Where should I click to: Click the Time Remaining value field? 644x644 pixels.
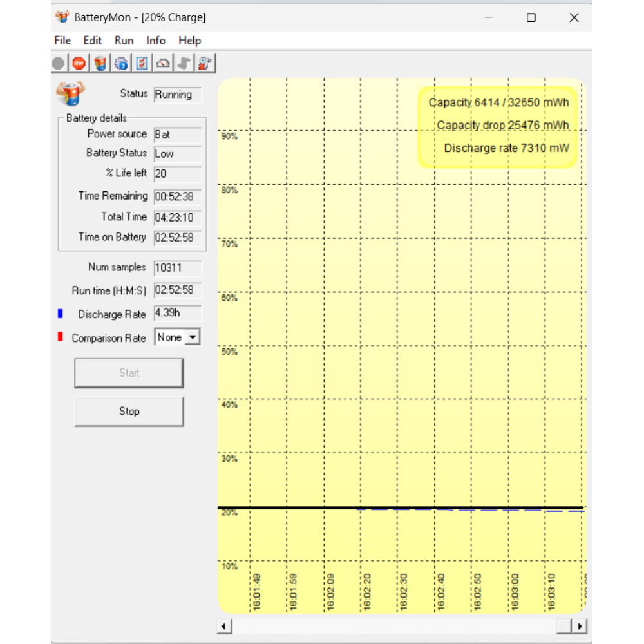click(178, 197)
